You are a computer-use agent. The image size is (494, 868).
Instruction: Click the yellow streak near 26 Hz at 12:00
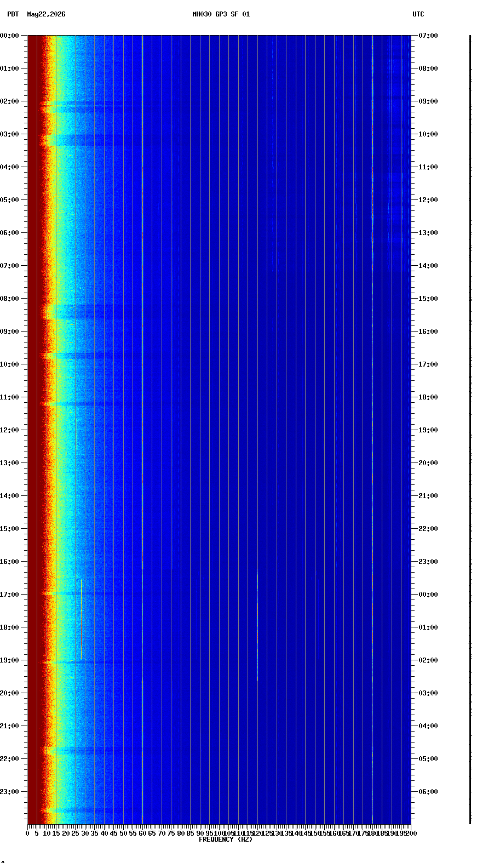click(x=77, y=435)
